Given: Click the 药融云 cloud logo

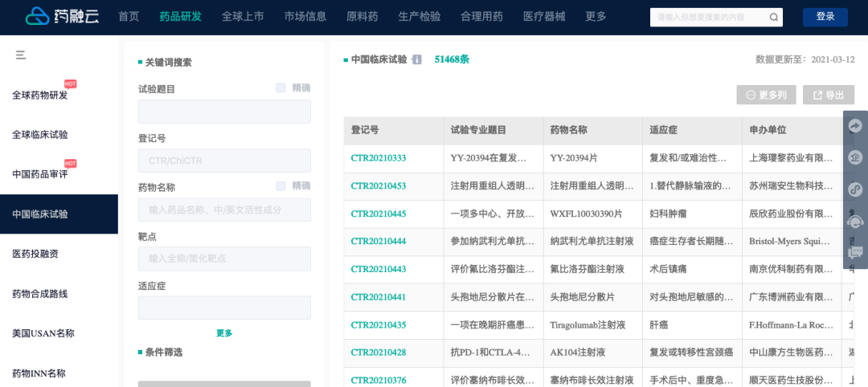Looking at the screenshot, I should pos(62,17).
